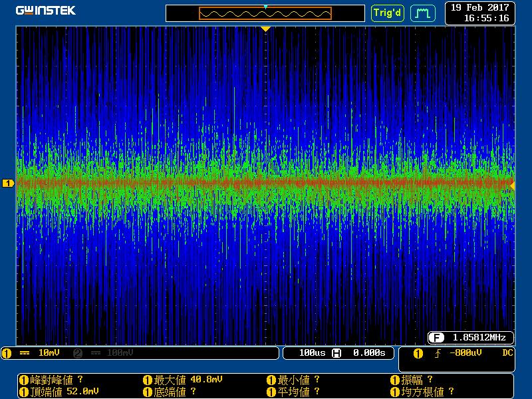
Task: Click the -800uV trigger level value
Action: (x=465, y=353)
